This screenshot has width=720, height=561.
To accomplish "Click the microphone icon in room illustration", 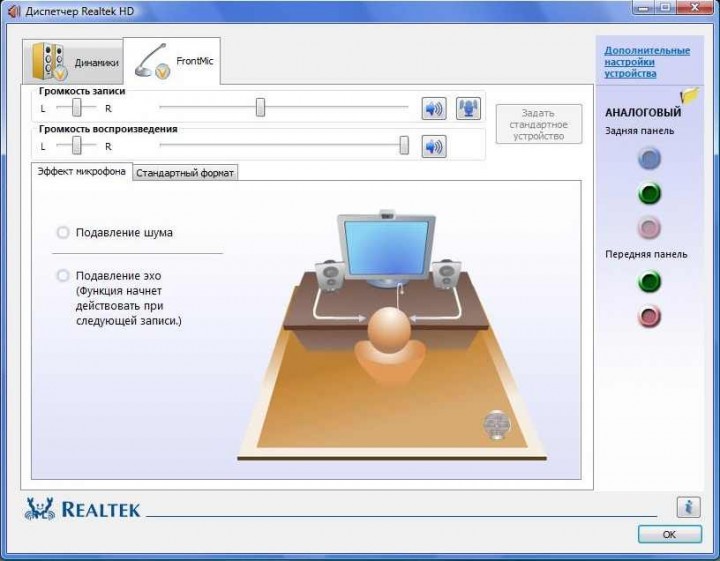I will [496, 425].
